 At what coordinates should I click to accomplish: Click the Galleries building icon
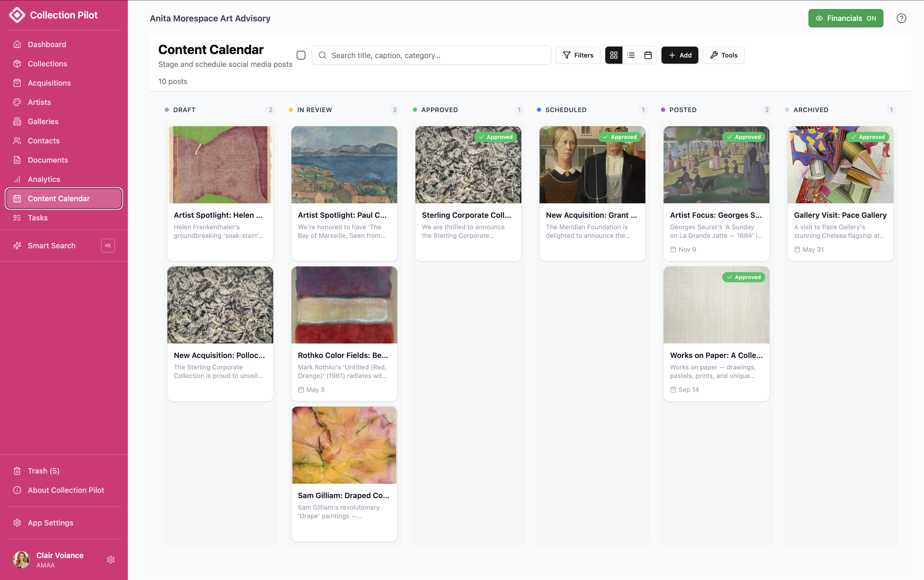click(17, 122)
